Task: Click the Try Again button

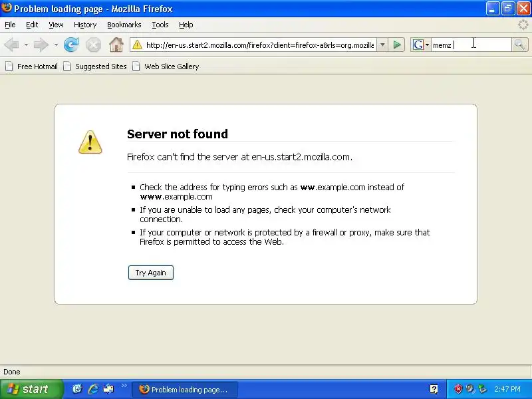Action: point(151,273)
